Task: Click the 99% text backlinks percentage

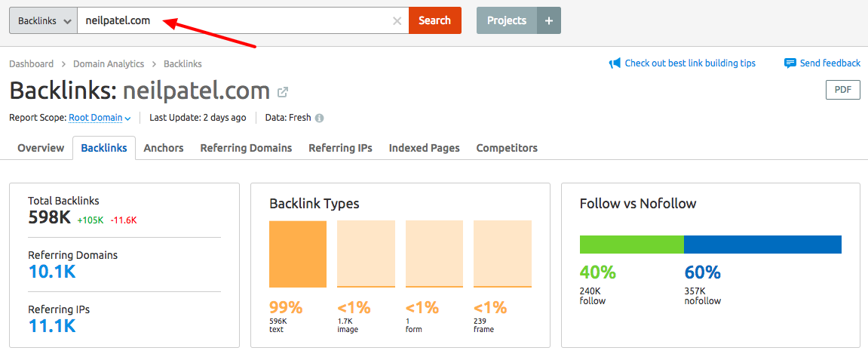Action: [286, 307]
